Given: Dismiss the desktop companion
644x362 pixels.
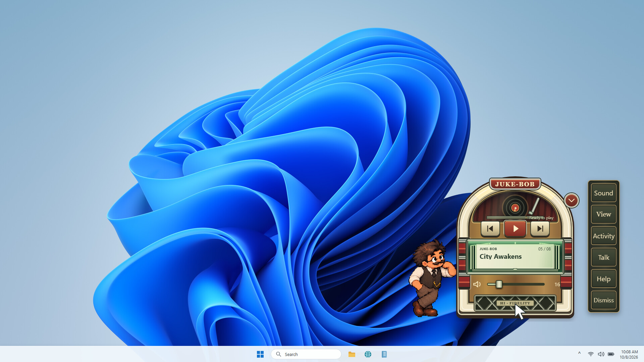Looking at the screenshot, I should pos(603,300).
